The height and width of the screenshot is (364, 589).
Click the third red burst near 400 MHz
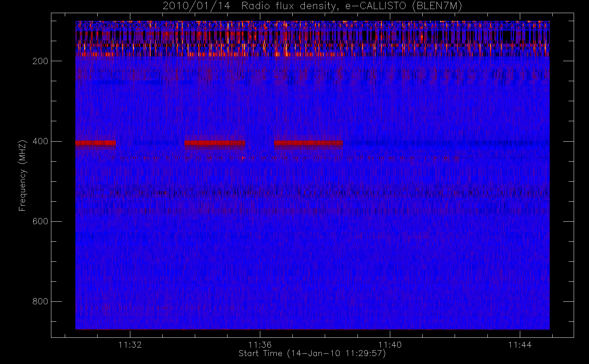coord(308,143)
